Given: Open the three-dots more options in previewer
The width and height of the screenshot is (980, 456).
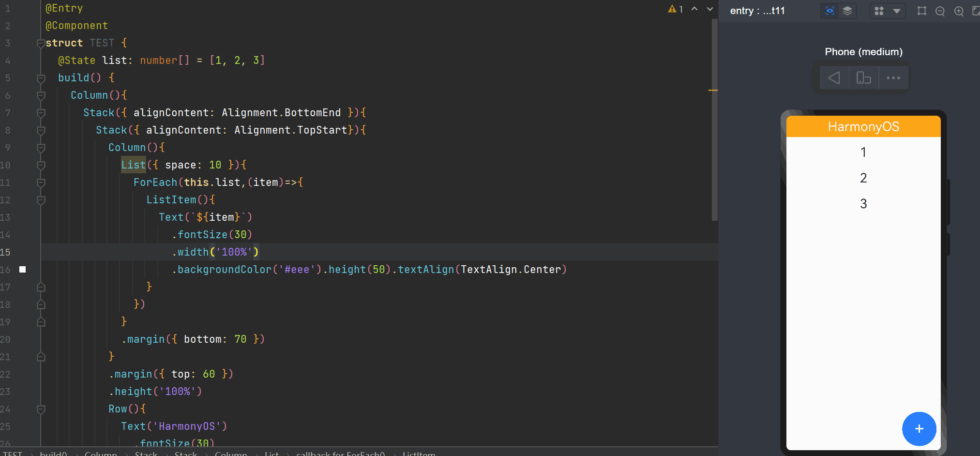Looking at the screenshot, I should pyautogui.click(x=893, y=78).
